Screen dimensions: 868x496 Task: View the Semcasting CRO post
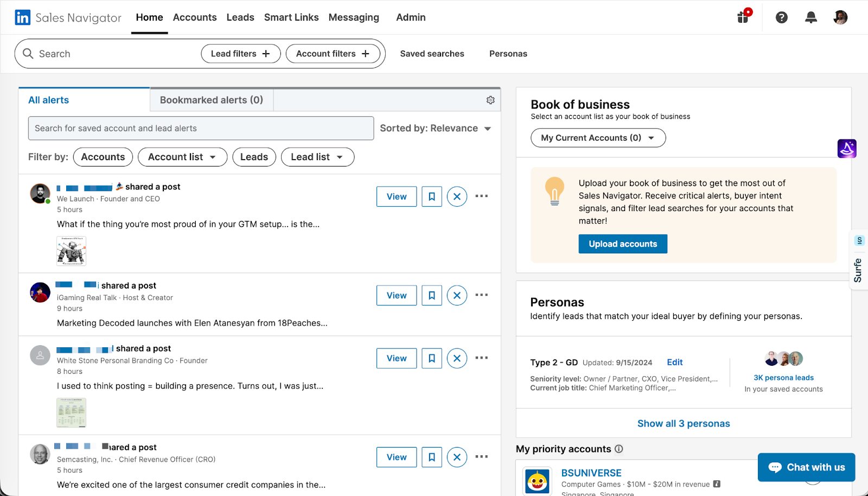click(397, 457)
